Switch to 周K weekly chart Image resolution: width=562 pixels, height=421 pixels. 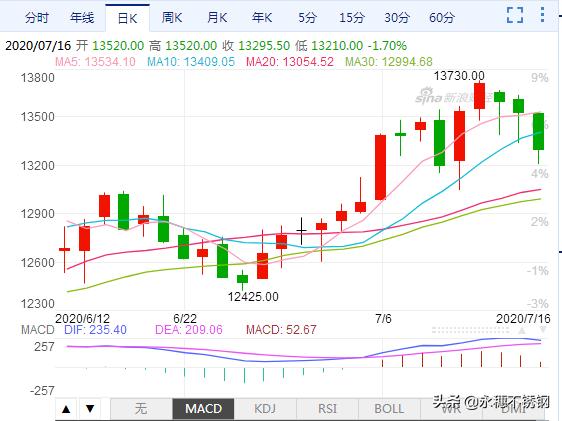click(172, 17)
